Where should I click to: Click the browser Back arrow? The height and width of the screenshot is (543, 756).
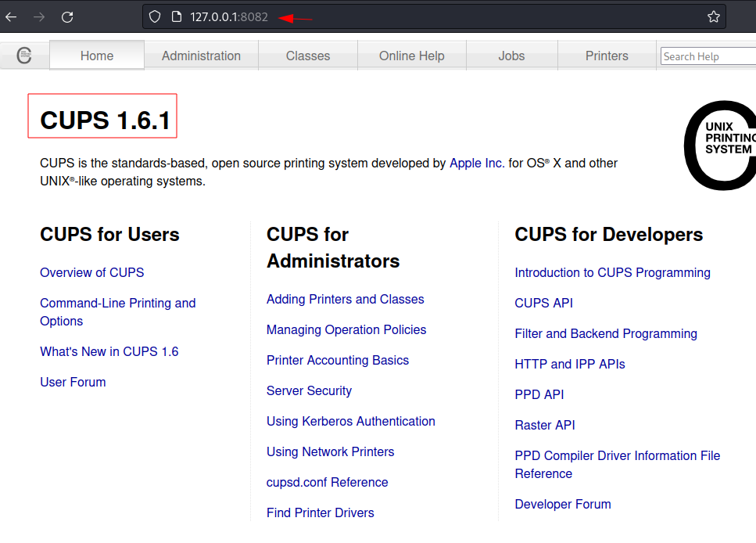(x=11, y=17)
